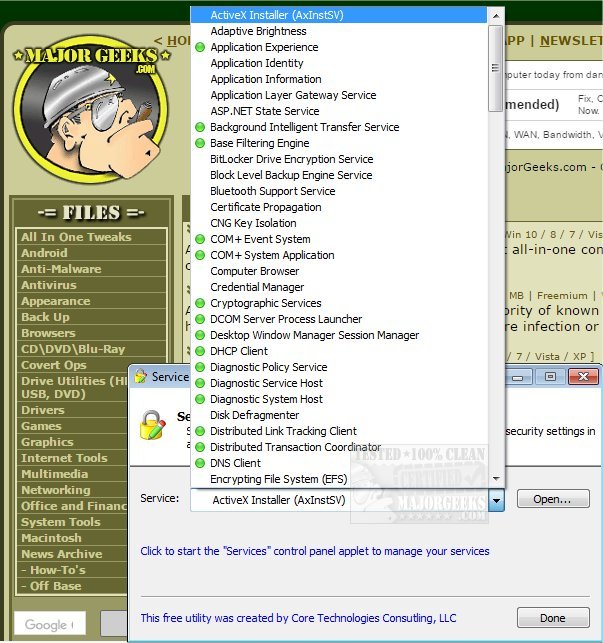
Task: Pick Diagnostic Policy Service
Action: point(339,367)
